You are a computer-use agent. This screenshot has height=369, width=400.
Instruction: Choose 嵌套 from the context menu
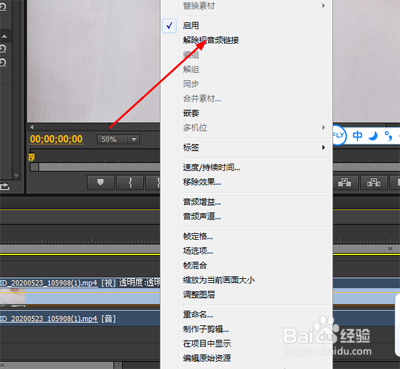tap(247, 113)
